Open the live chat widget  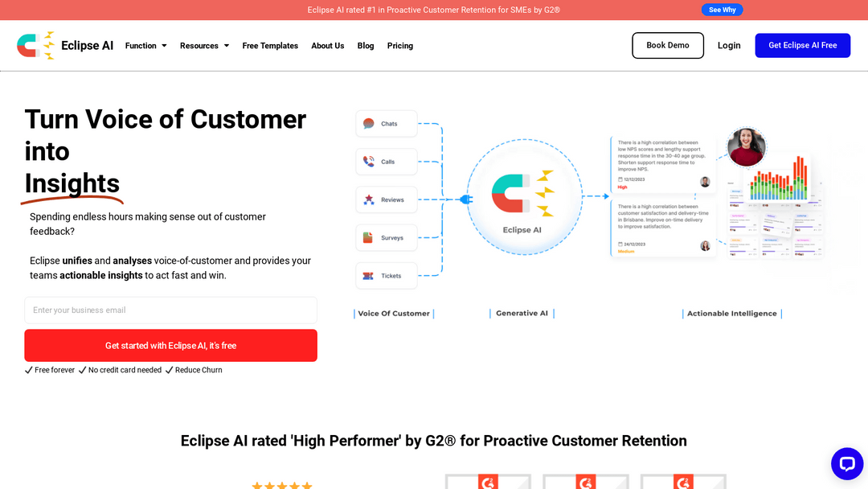tap(846, 464)
